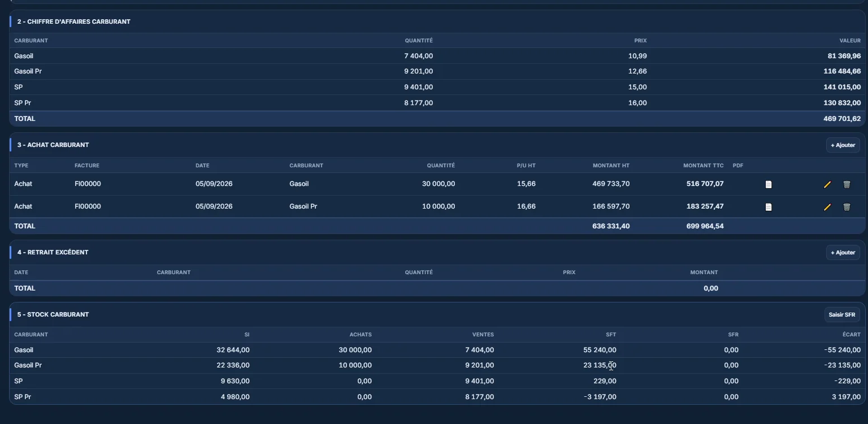Click Ajouter in the Achat Carburant section
Screen dimensions: 868x424
pos(843,145)
